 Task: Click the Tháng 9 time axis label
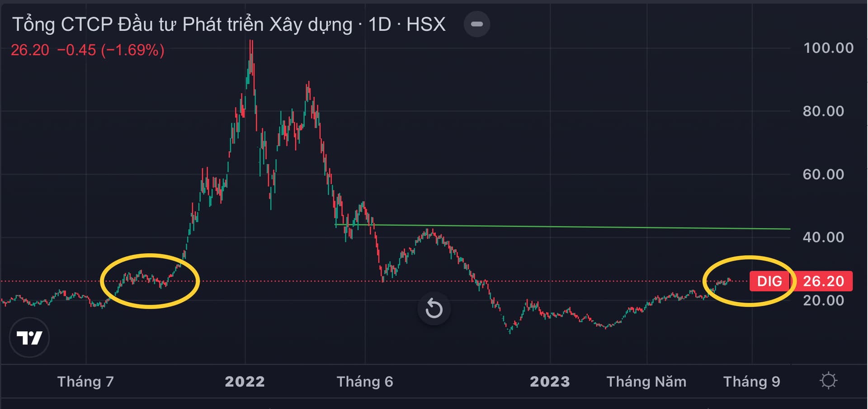click(752, 381)
